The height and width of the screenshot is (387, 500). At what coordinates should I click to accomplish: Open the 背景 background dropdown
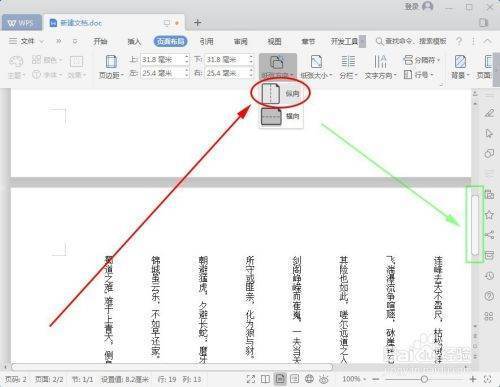(x=460, y=67)
